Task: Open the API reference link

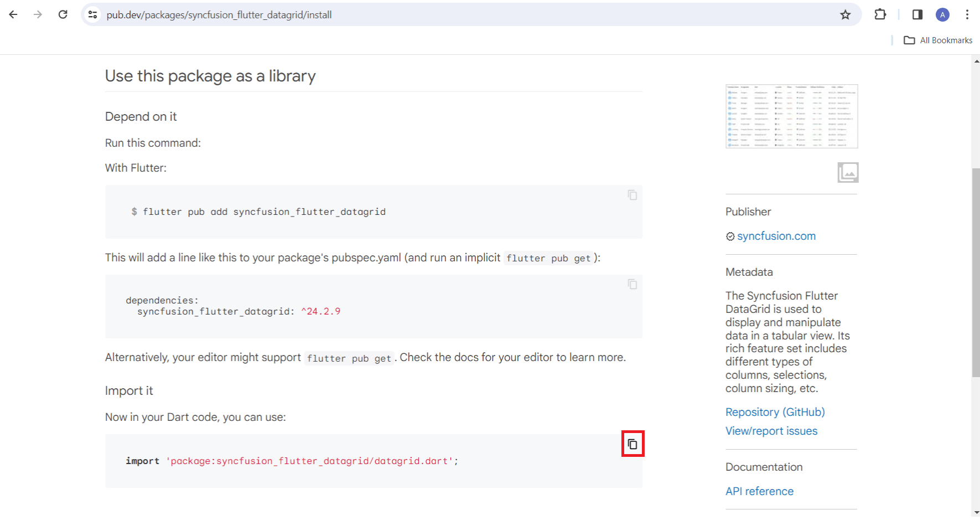Action: 759,491
